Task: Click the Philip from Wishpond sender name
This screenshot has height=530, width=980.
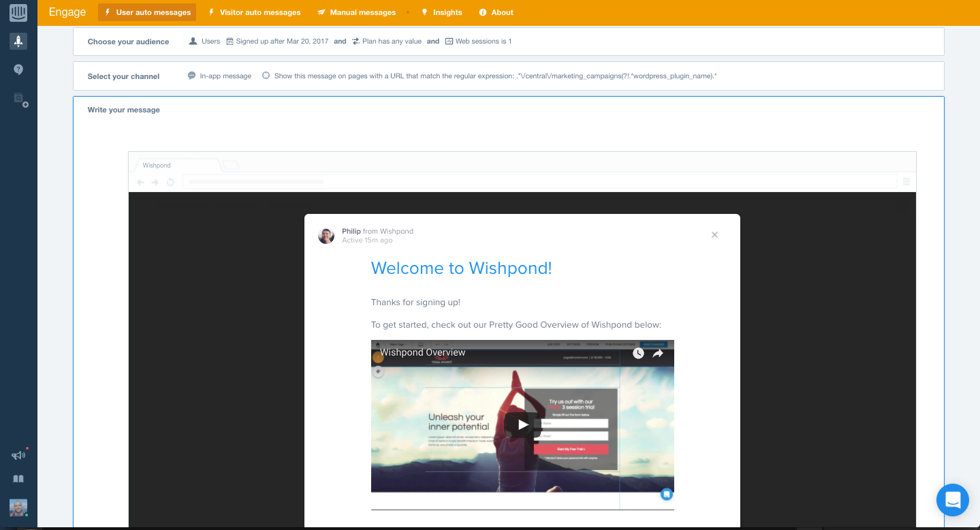Action: (x=377, y=232)
